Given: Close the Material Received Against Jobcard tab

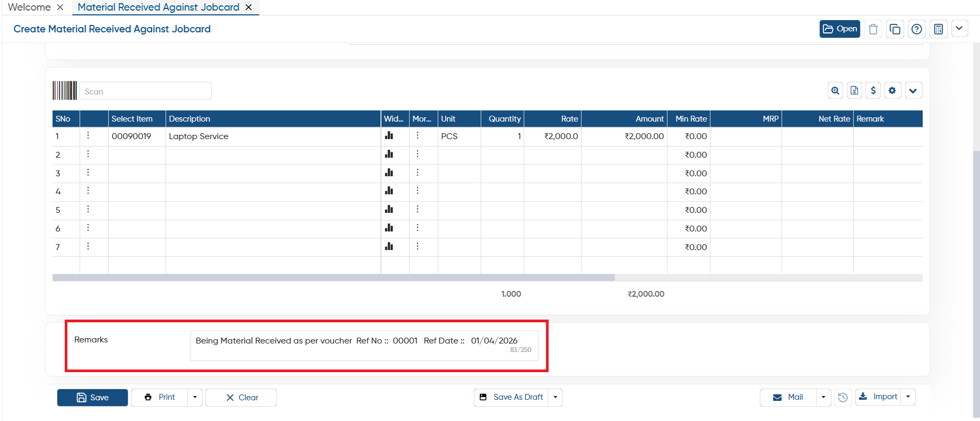Looking at the screenshot, I should coord(248,7).
